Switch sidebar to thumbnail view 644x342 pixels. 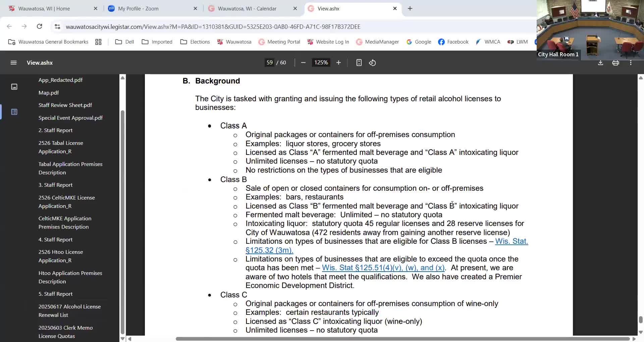(x=14, y=87)
